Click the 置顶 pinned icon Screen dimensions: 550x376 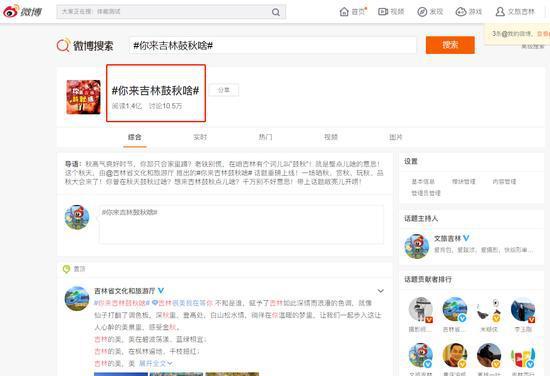point(66,269)
